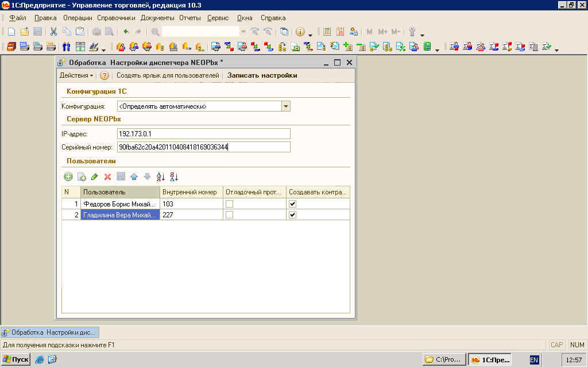Toggle debug protocol checkbox for Федоров Борис
The width and height of the screenshot is (588, 368).
click(230, 204)
